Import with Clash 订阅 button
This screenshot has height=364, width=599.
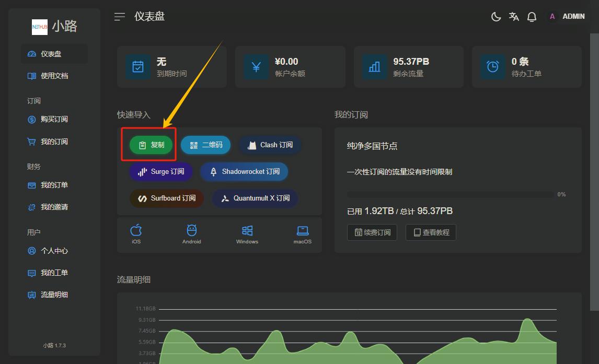(x=270, y=145)
